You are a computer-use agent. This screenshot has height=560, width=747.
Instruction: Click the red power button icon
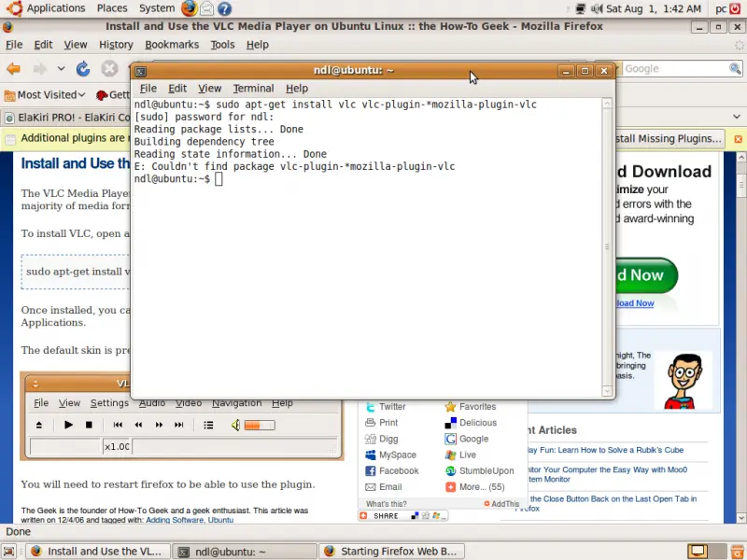point(735,8)
